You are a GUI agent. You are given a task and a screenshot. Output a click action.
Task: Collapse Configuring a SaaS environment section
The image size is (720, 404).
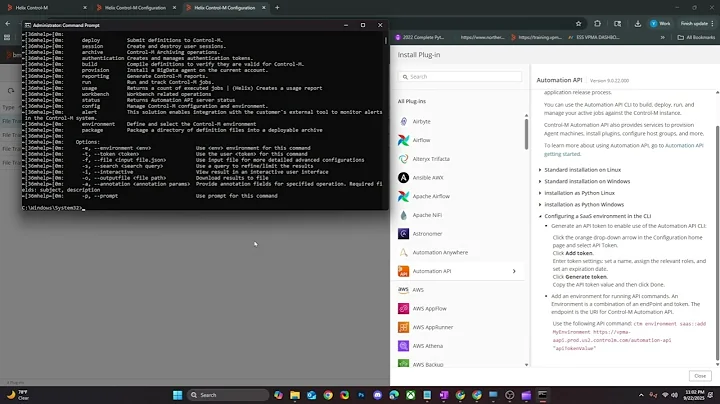(x=595, y=216)
